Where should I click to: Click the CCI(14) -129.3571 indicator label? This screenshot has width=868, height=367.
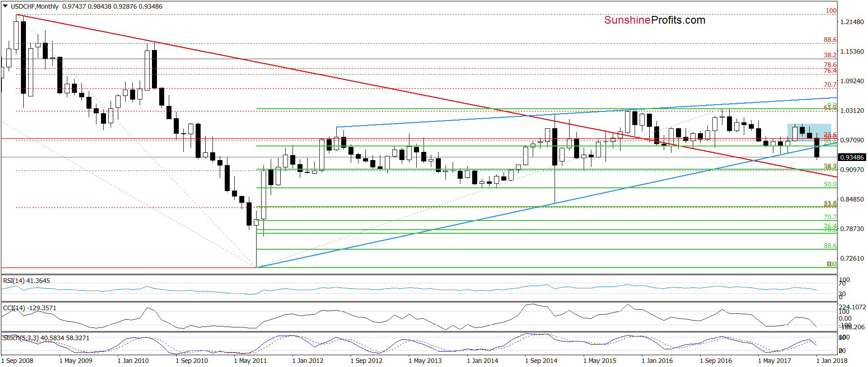pyautogui.click(x=30, y=308)
